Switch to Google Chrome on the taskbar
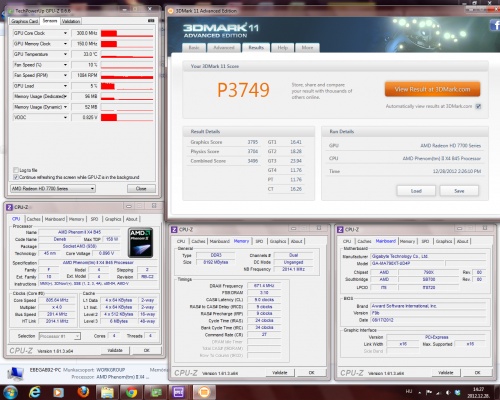Viewport: 500px width, 400px height. (x=131, y=392)
